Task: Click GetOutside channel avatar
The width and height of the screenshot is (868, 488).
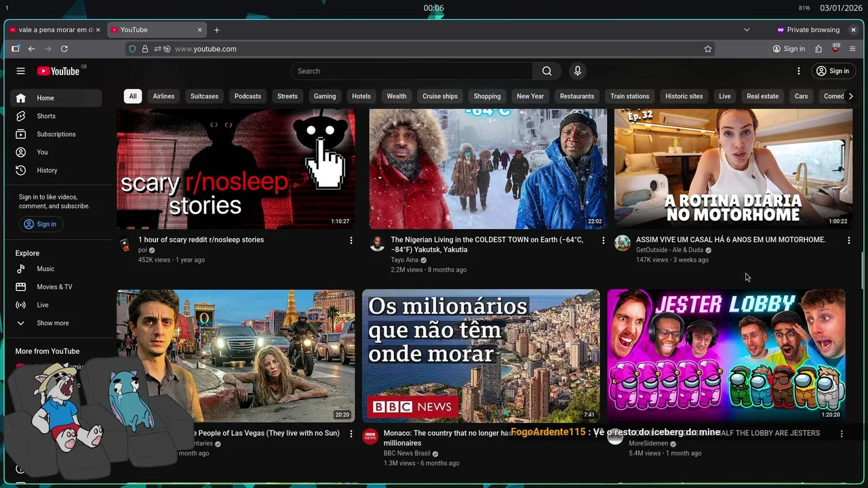Action: click(623, 243)
